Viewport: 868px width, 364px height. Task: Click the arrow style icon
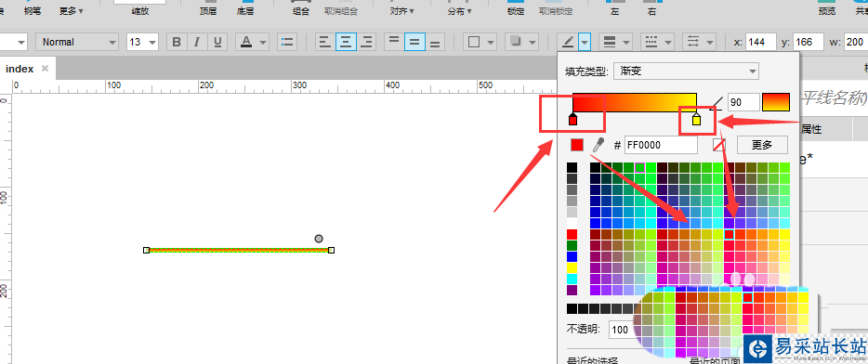coord(693,42)
